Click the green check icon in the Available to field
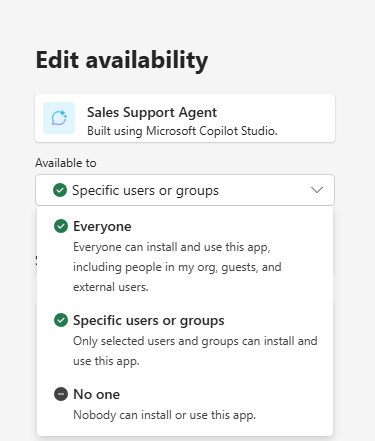 tap(60, 190)
